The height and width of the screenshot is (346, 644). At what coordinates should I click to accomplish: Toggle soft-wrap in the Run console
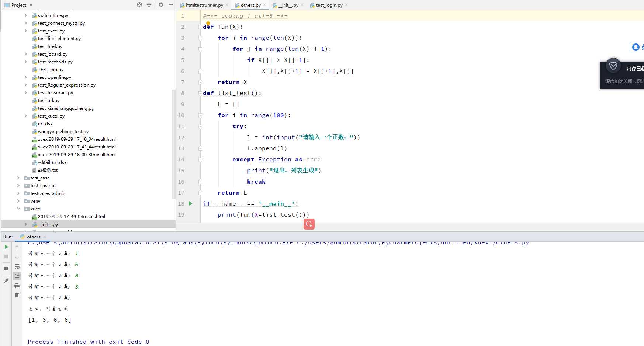(x=17, y=266)
